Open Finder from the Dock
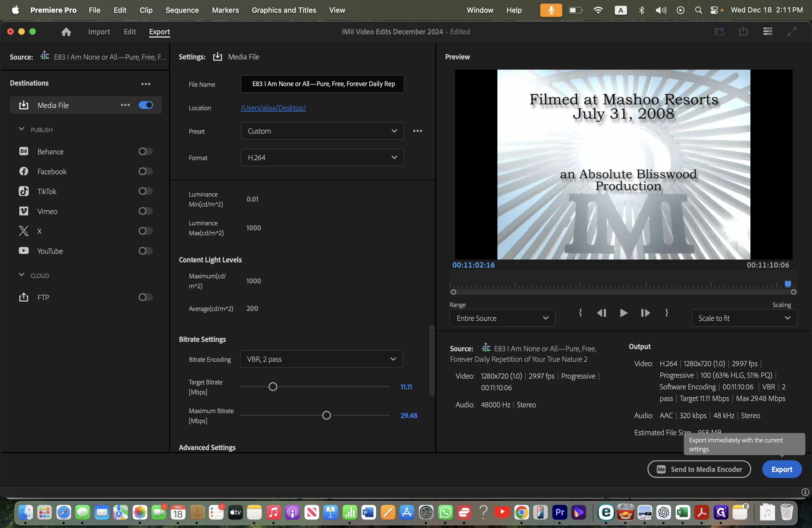The height and width of the screenshot is (528, 812). [x=26, y=512]
